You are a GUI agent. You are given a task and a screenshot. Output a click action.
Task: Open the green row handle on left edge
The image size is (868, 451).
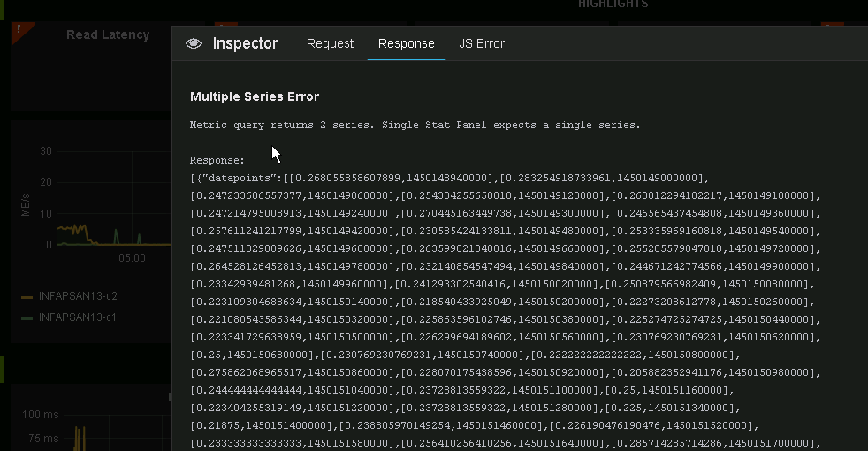(3, 370)
